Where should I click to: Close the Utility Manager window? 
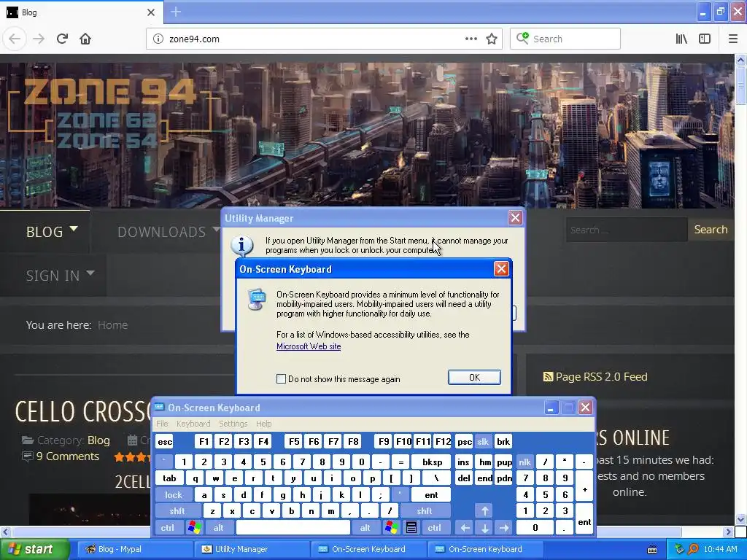pyautogui.click(x=515, y=218)
